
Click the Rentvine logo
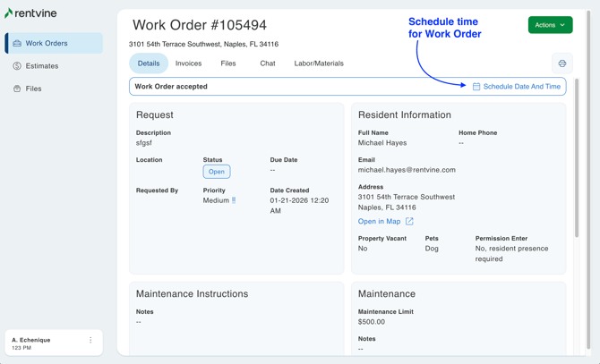point(30,13)
